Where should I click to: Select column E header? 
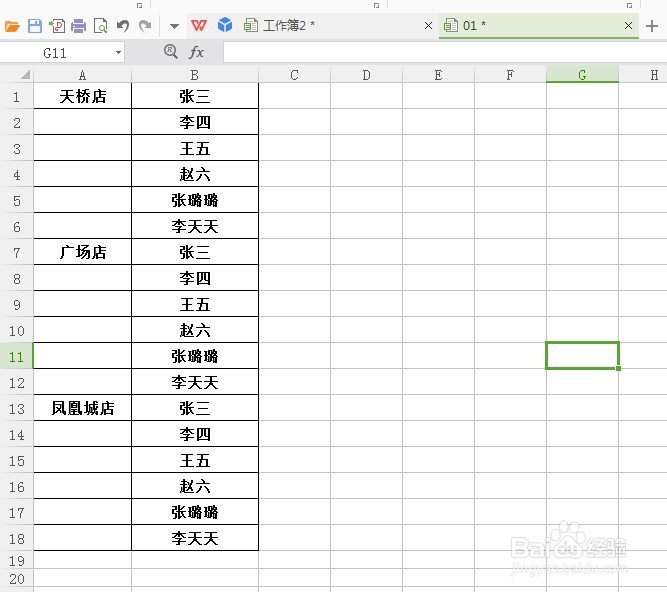[438, 75]
